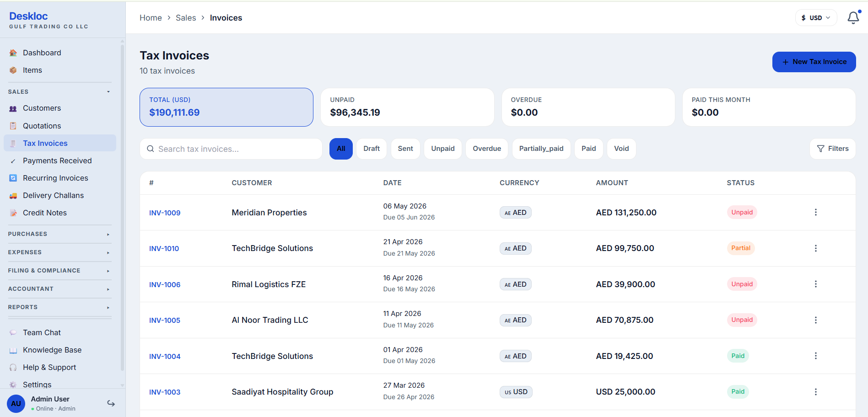
Task: Click the Dashboard house icon
Action: coord(13,53)
